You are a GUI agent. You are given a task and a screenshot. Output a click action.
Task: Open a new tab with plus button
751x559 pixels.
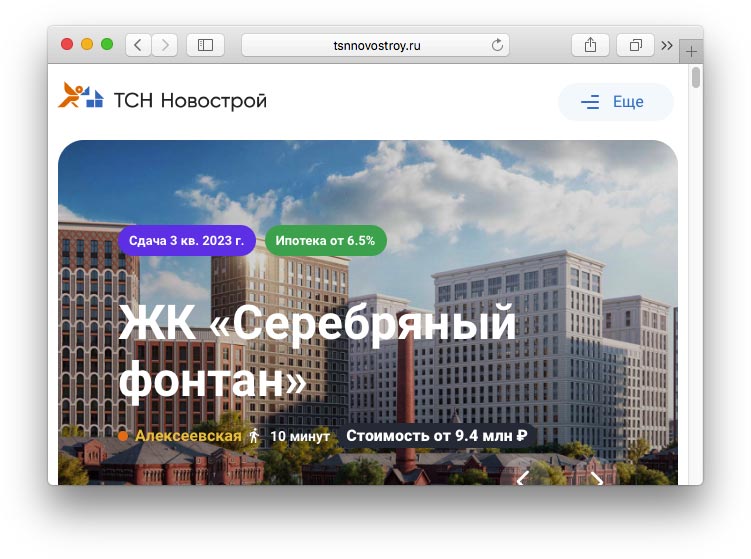(x=691, y=51)
